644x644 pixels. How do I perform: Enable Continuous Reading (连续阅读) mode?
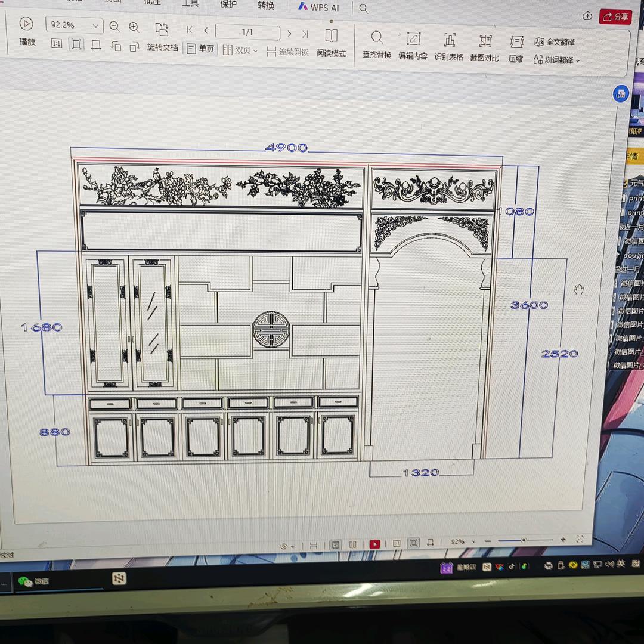coord(287,52)
